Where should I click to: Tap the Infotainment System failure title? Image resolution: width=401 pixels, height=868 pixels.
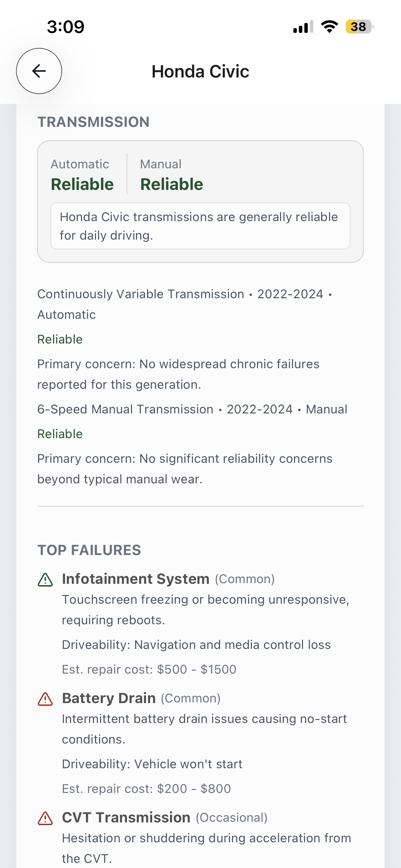pyautogui.click(x=136, y=579)
